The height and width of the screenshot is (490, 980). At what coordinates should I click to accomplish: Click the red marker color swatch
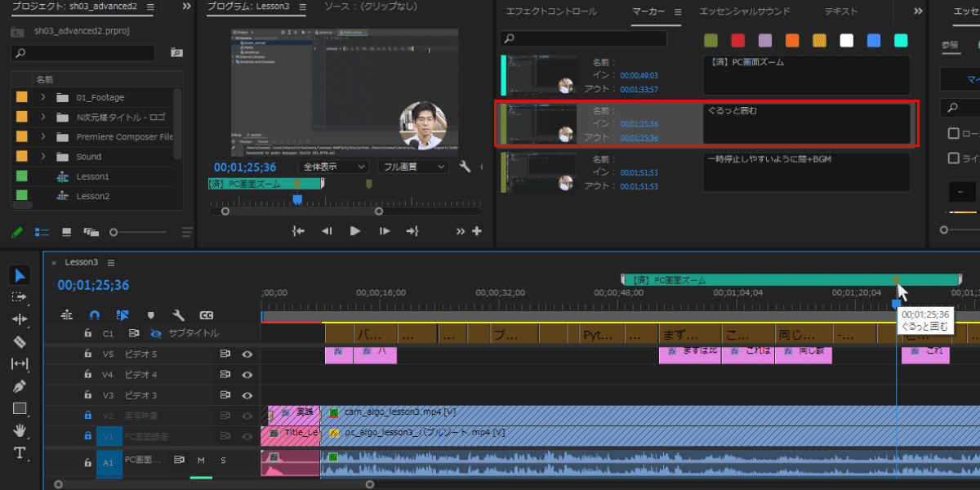point(737,40)
